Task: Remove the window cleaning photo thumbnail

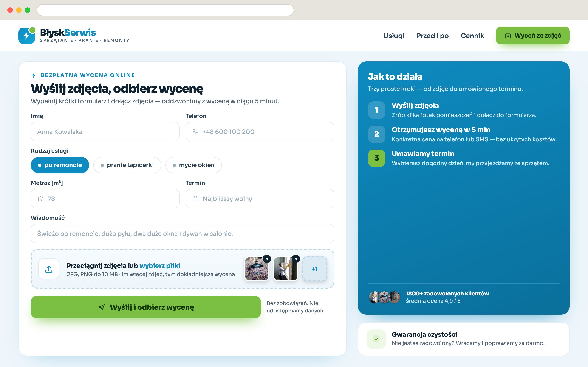Action: point(296,259)
